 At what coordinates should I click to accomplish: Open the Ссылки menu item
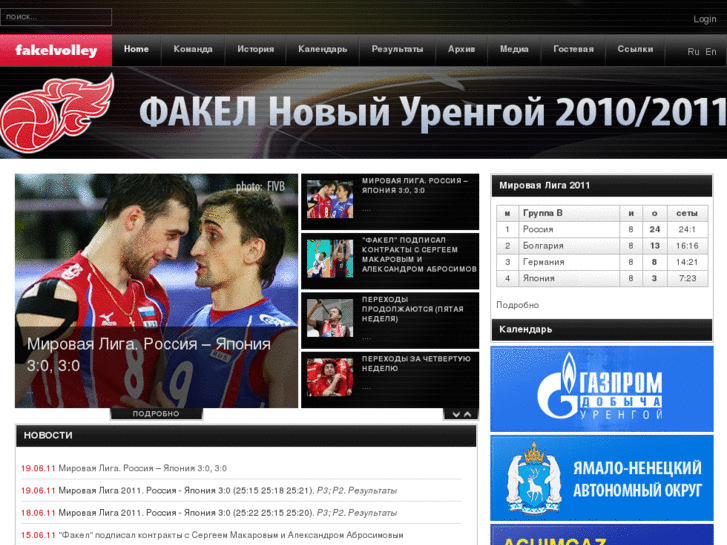(x=635, y=49)
